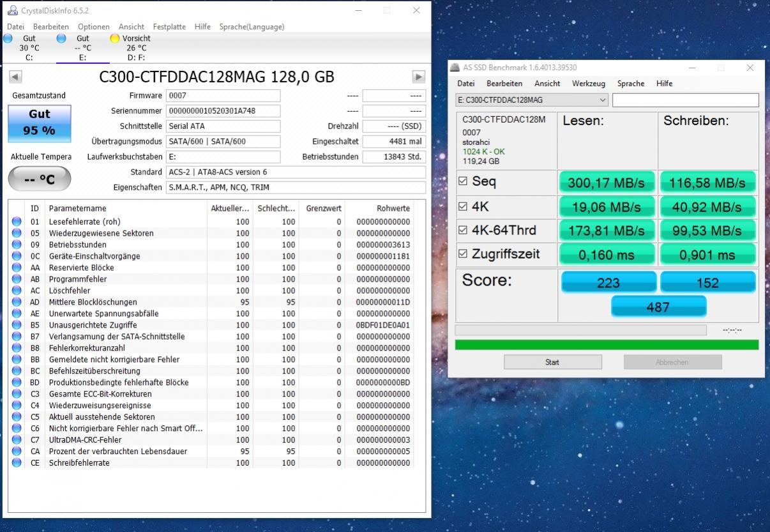
Task: Open Ansicht menu in CrystalDiskInfo
Action: point(132,27)
